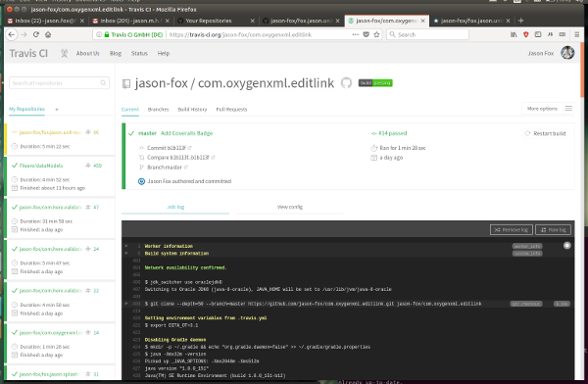Click Remove log button
The image size is (588, 384).
512,229
